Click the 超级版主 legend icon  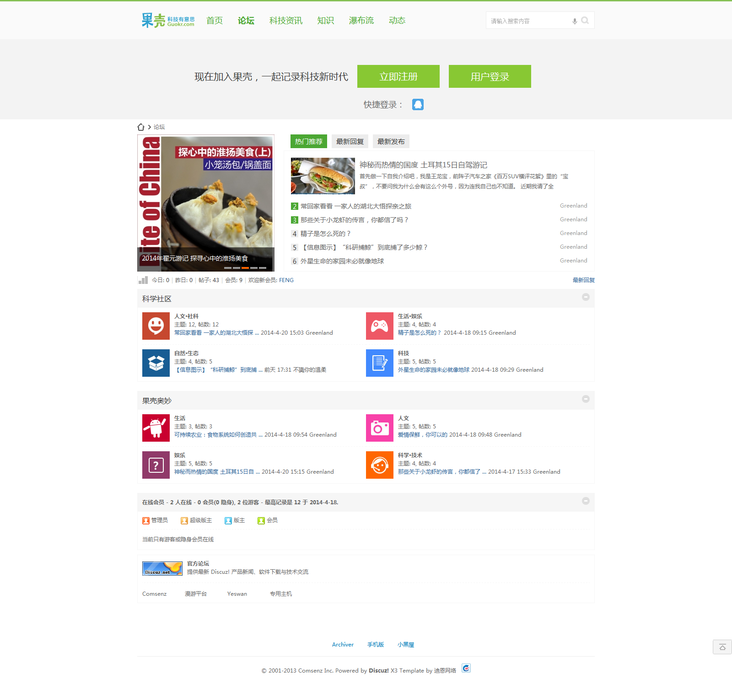point(184,521)
